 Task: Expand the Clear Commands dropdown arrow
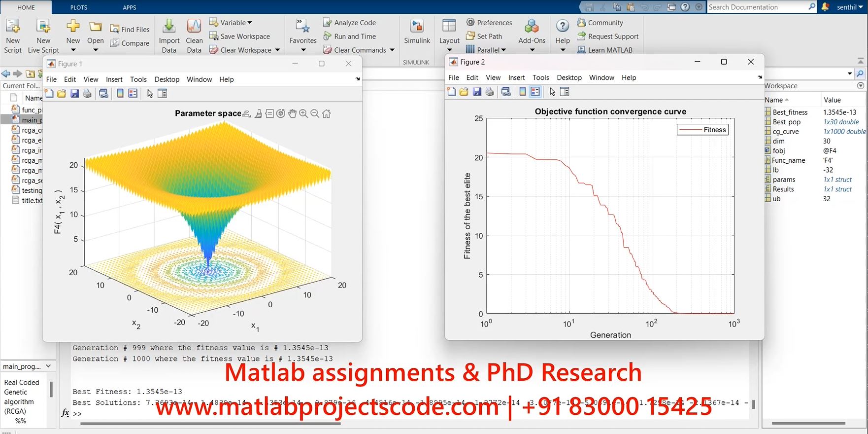pyautogui.click(x=392, y=50)
